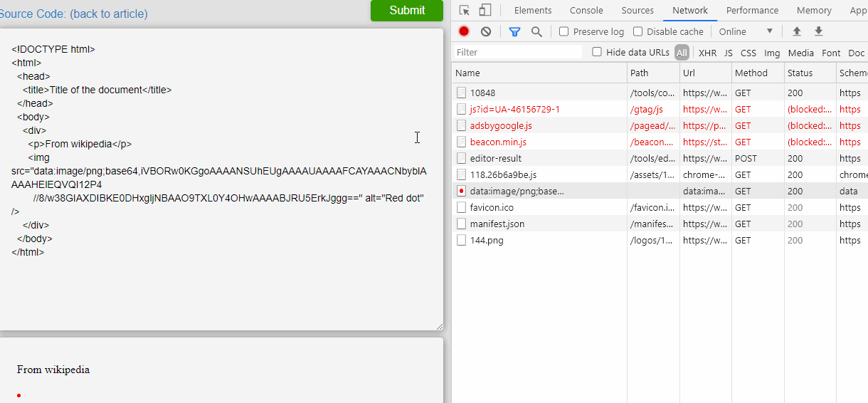Toggle the device toolbar icon
868x403 pixels.
coord(485,10)
